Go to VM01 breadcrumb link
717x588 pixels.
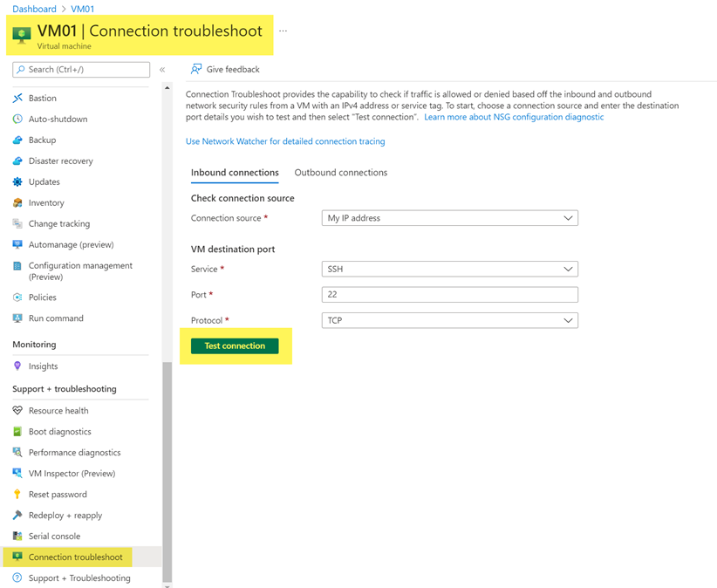pos(82,9)
